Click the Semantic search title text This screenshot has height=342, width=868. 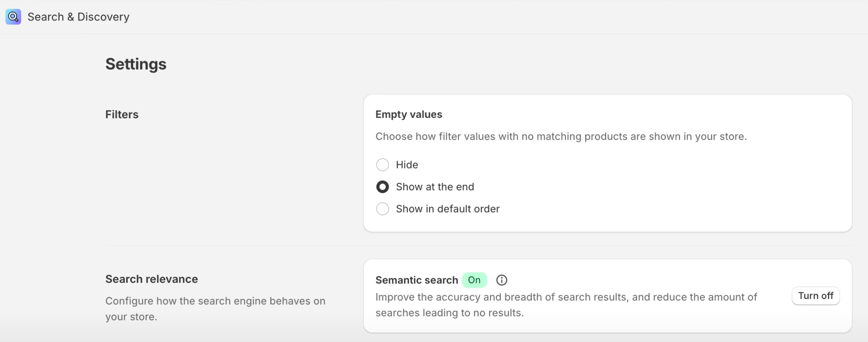coord(416,280)
